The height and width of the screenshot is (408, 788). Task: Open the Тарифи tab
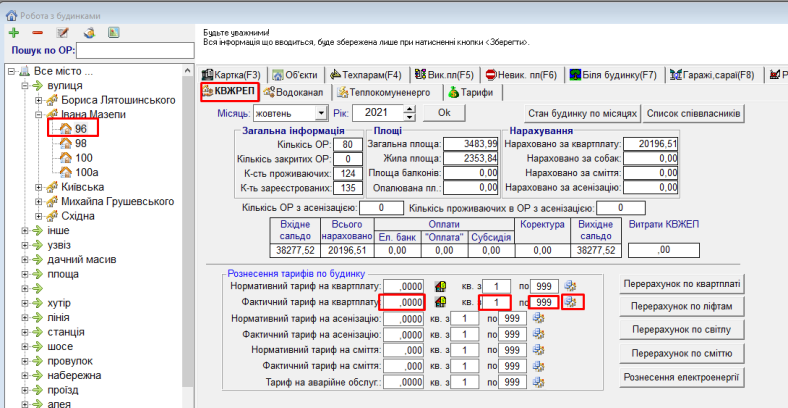(469, 92)
